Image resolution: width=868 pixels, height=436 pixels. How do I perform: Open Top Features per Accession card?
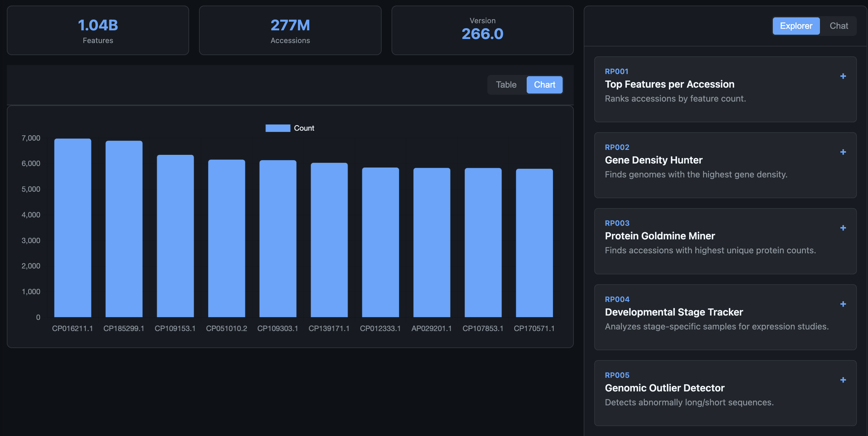pyautogui.click(x=669, y=84)
